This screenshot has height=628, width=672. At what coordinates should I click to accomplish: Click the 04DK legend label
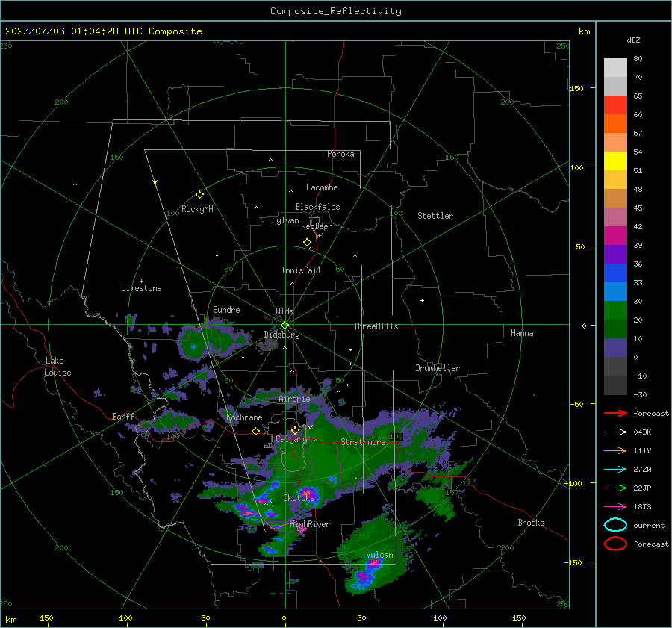(642, 432)
